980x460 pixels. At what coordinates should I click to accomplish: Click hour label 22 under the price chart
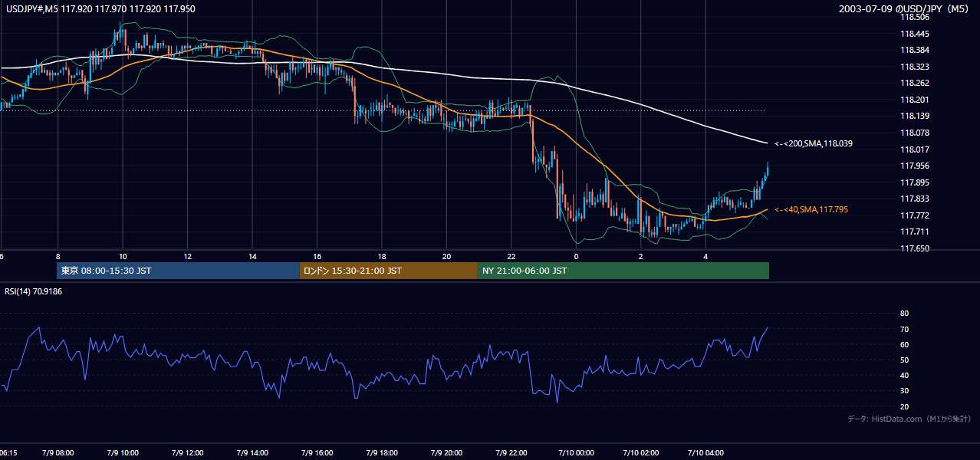click(x=511, y=256)
